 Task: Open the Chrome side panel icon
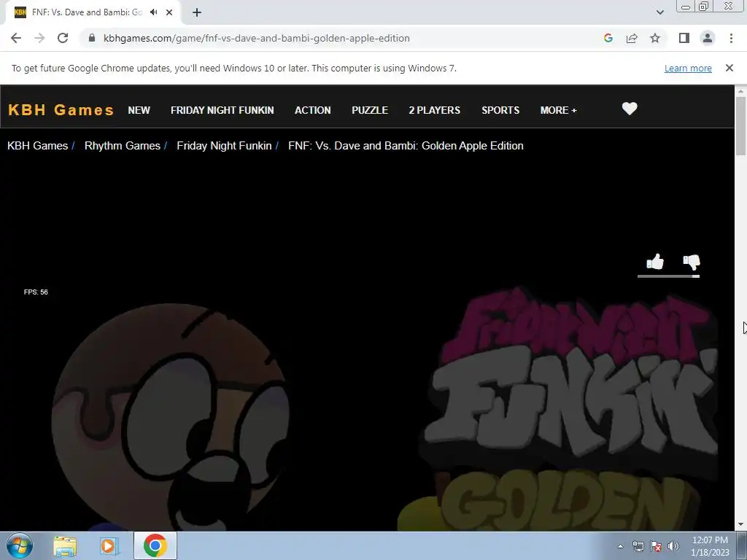click(684, 38)
